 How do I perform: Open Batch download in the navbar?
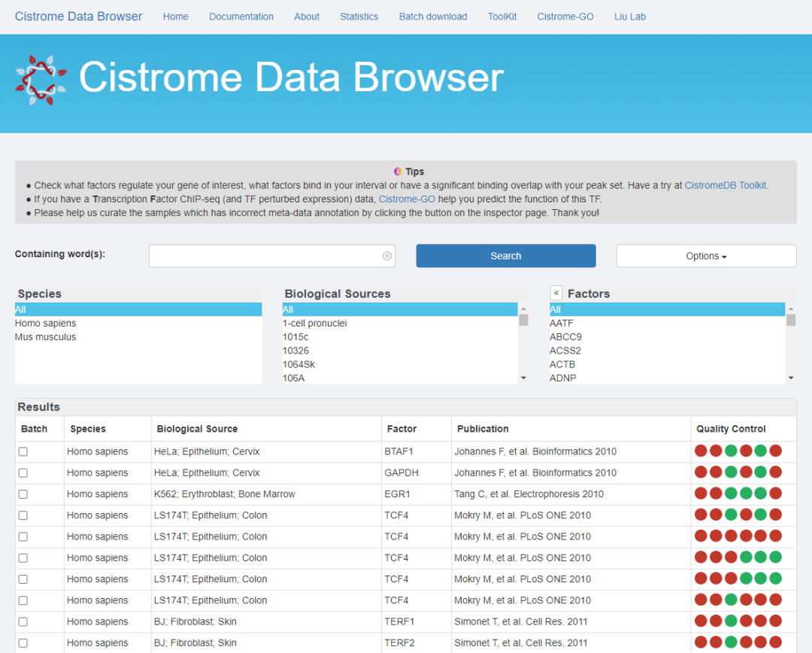(x=433, y=17)
